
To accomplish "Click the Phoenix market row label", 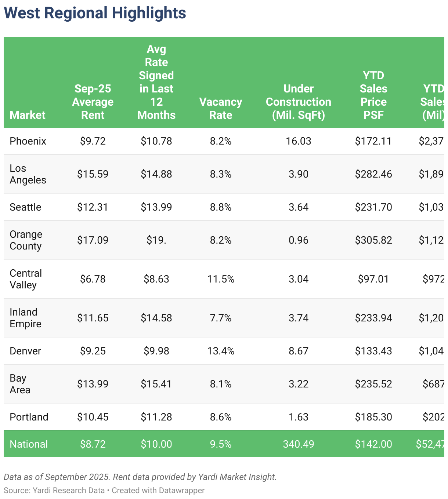I will (28, 141).
